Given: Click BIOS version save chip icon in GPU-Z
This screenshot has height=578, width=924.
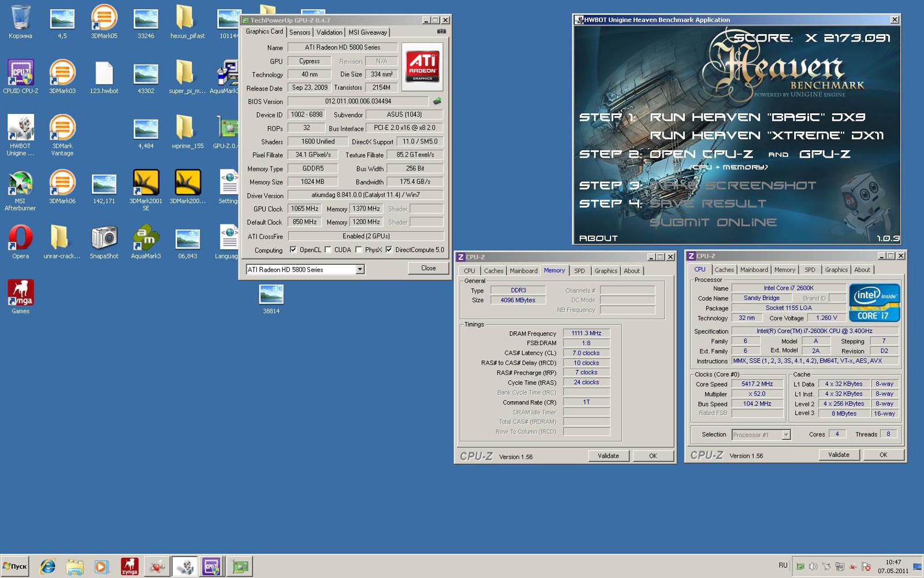Looking at the screenshot, I should (x=437, y=101).
